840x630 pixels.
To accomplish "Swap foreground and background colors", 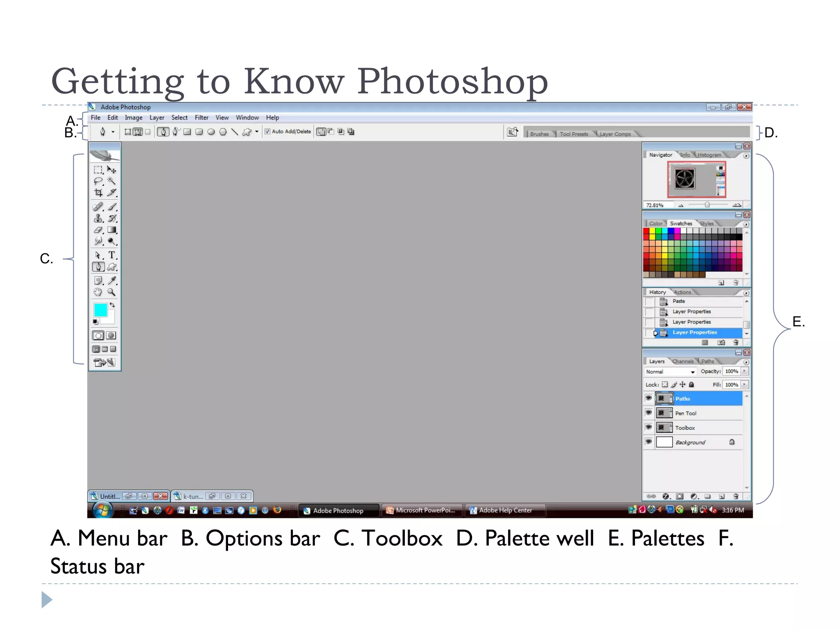I will coord(112,305).
